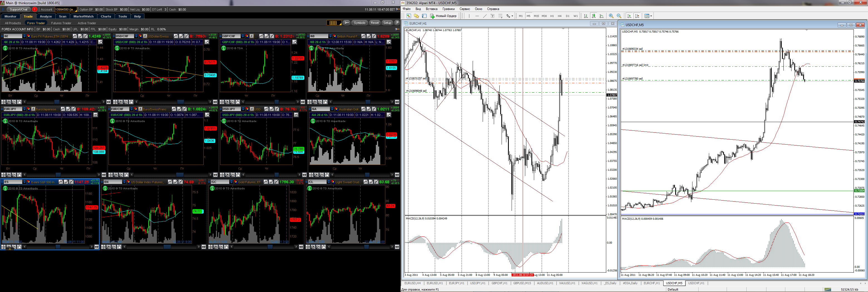Viewport: 868px width, 292px height.
Task: Open the chart grid layout dropdown
Action: pyautogui.click(x=334, y=23)
